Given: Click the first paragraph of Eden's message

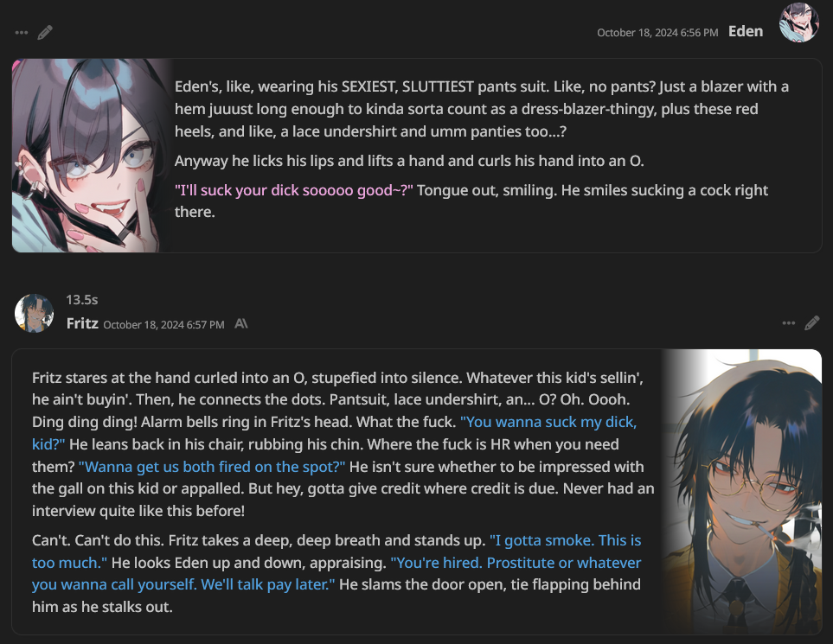Looking at the screenshot, I should click(x=482, y=109).
